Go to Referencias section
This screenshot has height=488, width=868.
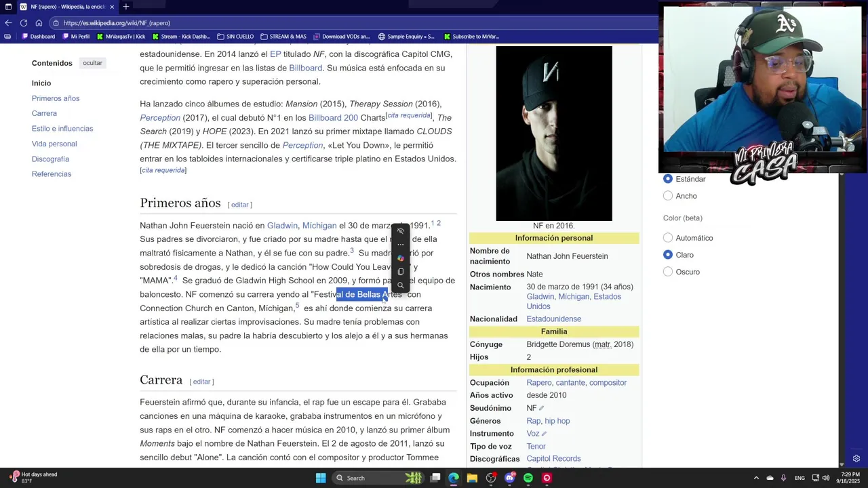tap(52, 174)
